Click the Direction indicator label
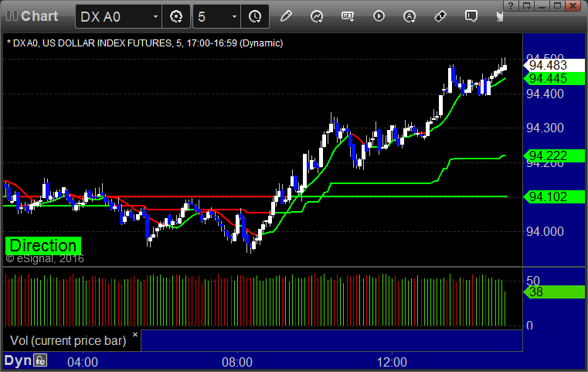This screenshot has width=588, height=372. [43, 246]
